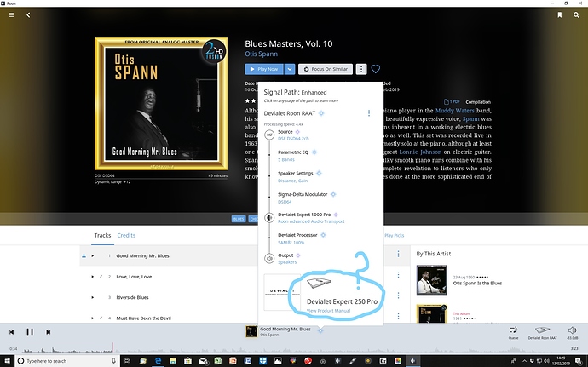
Task: Click the Output speaker node icon
Action: (269, 258)
